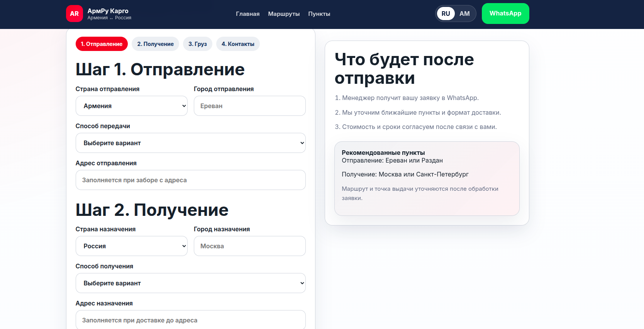Click the Адрес отправления label

point(106,163)
